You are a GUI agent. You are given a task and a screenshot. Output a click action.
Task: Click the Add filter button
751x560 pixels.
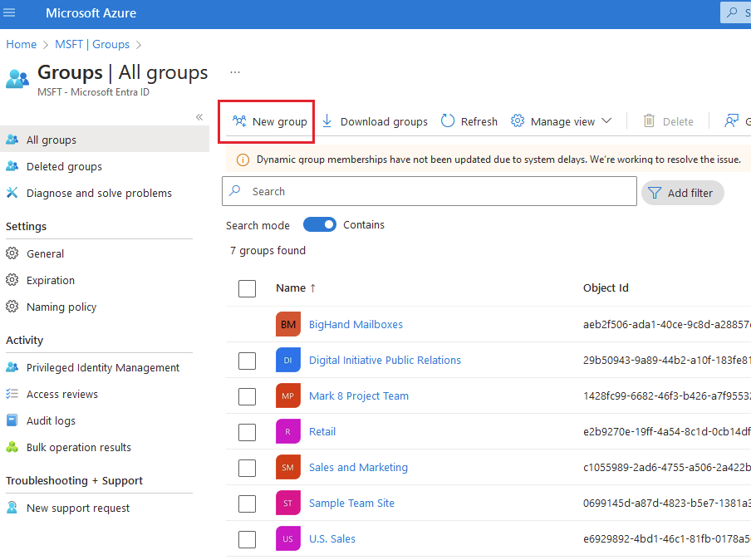coord(682,192)
